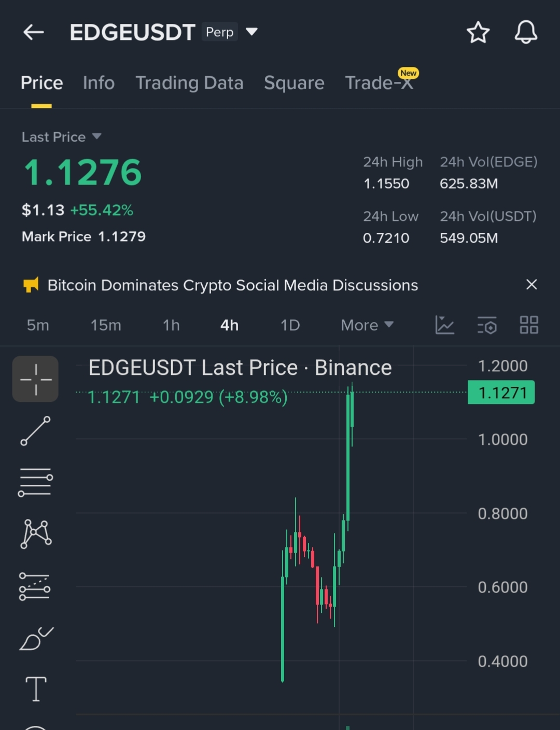Select the horizontal lines drawing tool

35,482
